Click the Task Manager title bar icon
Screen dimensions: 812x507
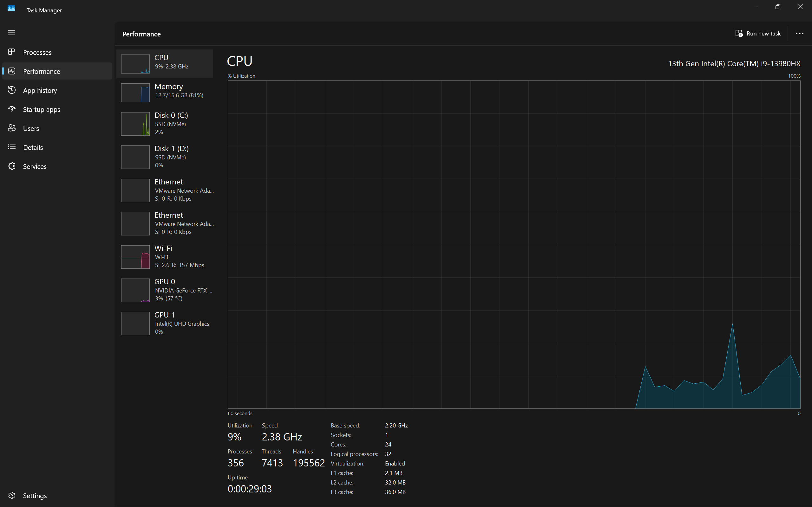click(x=11, y=8)
